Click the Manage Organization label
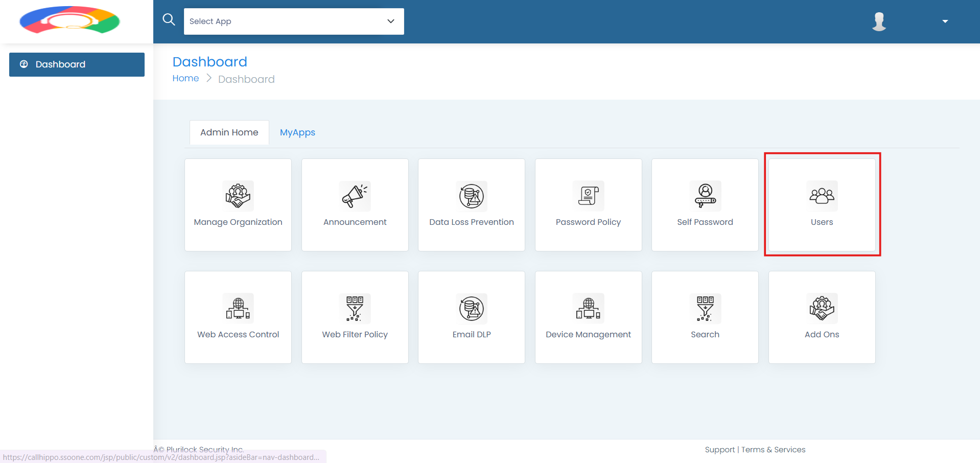Viewport: 980px width, 463px height. [x=238, y=222]
